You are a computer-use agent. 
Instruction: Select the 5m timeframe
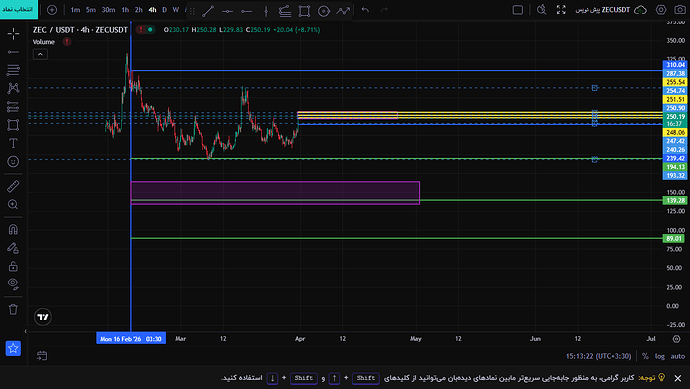pyautogui.click(x=91, y=10)
